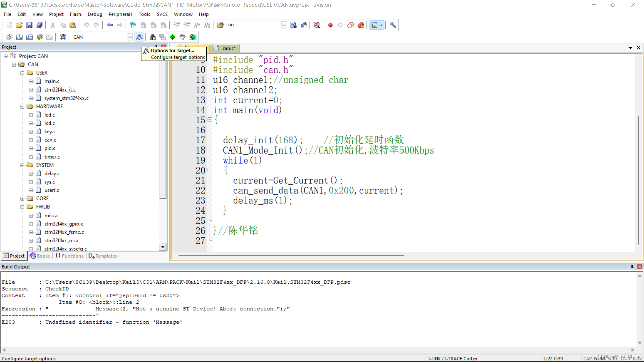Switch to the Functions panel tab
Screen dimensions: 644x362
69,256
